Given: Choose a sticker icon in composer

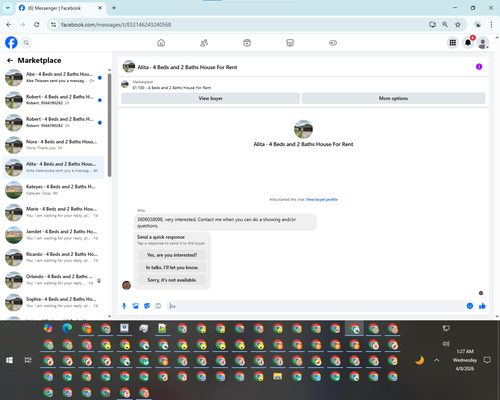Looking at the screenshot, I should click(x=147, y=306).
